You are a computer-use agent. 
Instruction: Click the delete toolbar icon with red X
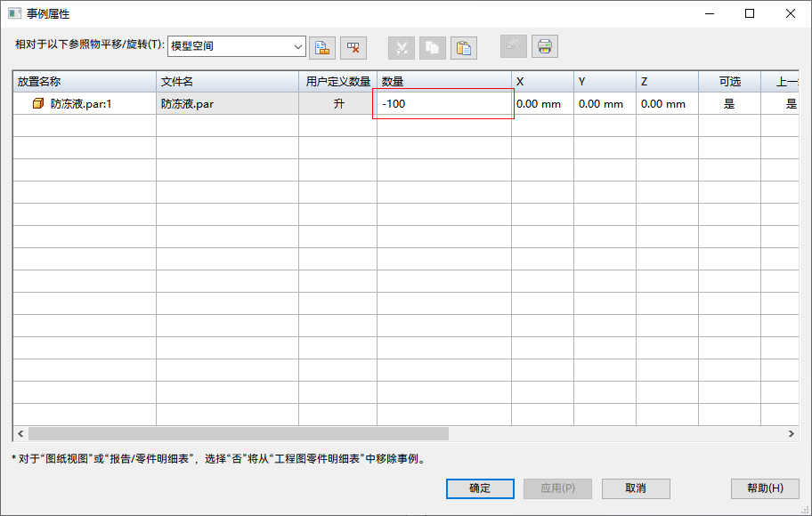pos(353,48)
